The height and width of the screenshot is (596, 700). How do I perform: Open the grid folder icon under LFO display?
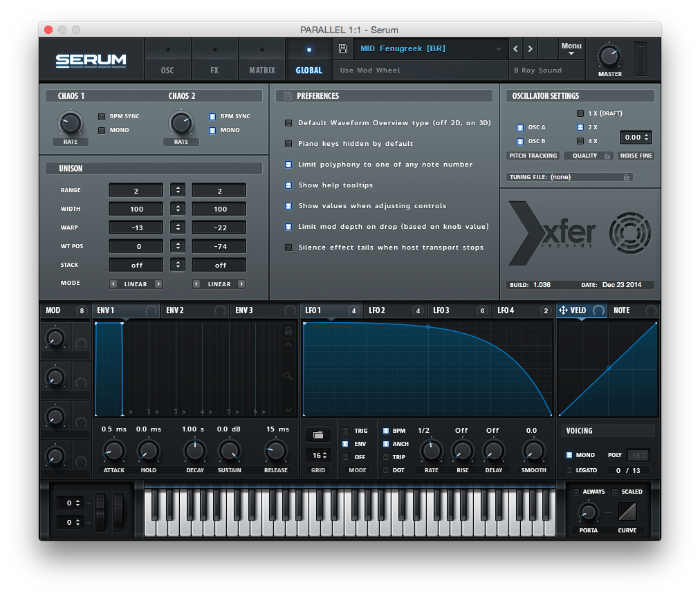point(317,435)
